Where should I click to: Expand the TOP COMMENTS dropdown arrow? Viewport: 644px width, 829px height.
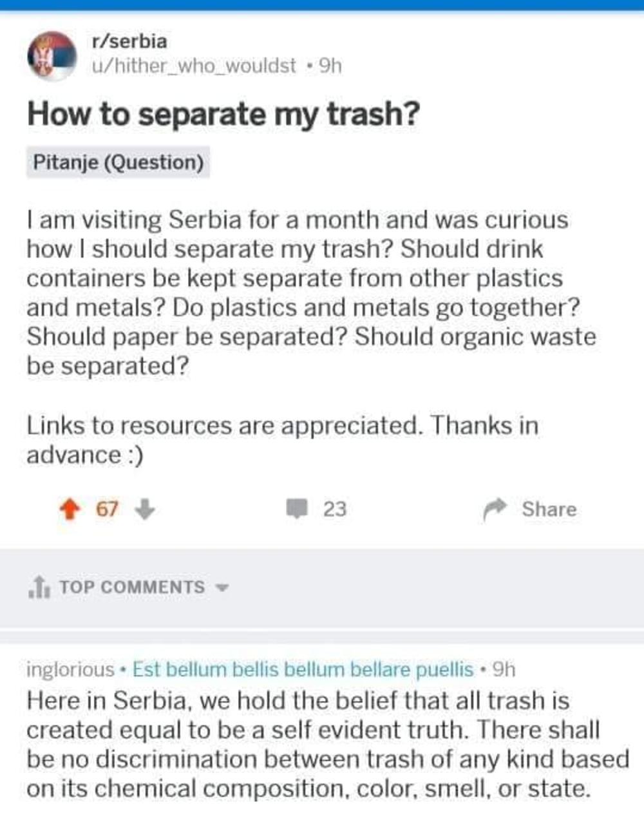[x=223, y=587]
